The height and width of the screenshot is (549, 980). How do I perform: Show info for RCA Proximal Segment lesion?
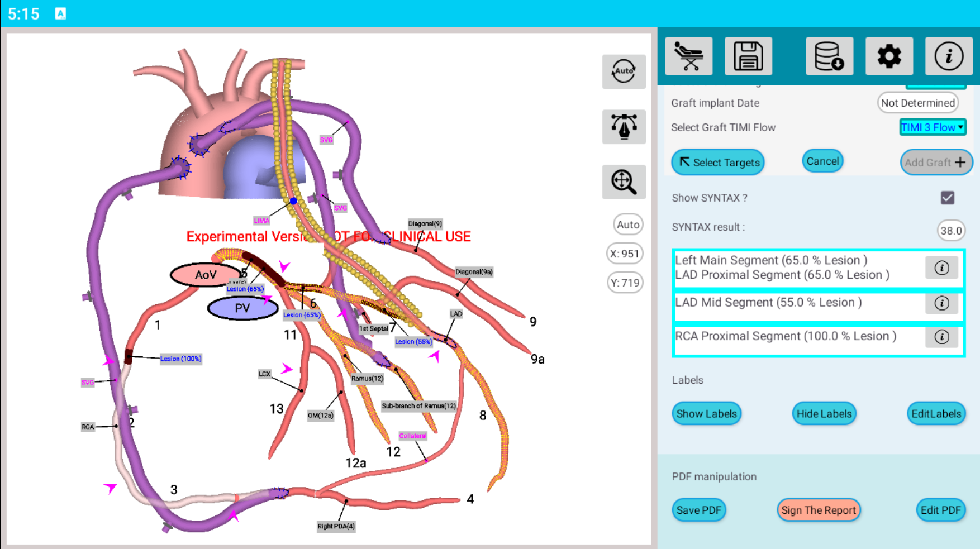(941, 337)
